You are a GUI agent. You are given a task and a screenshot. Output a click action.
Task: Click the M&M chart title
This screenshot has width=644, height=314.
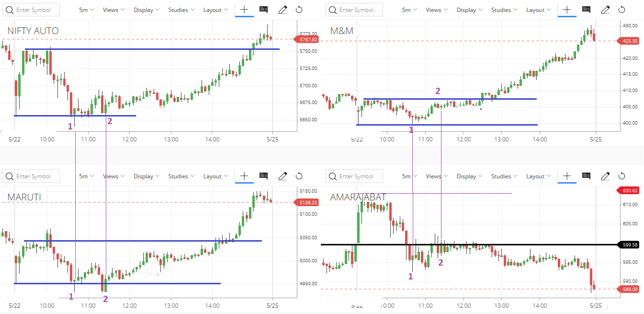tap(342, 31)
